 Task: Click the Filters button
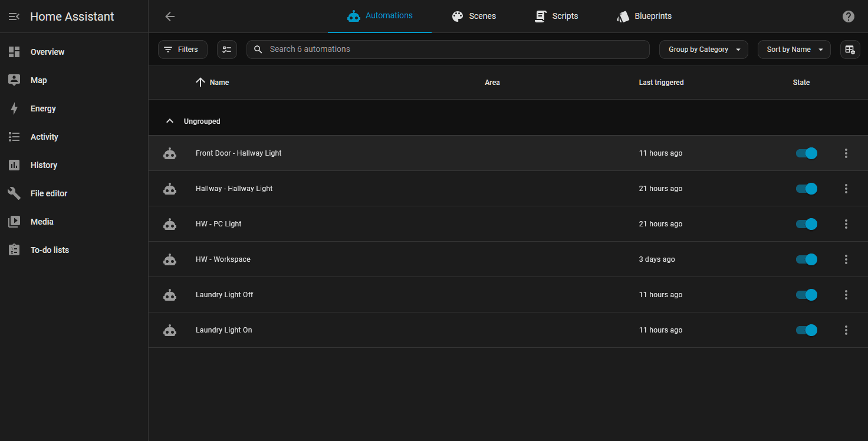point(182,50)
